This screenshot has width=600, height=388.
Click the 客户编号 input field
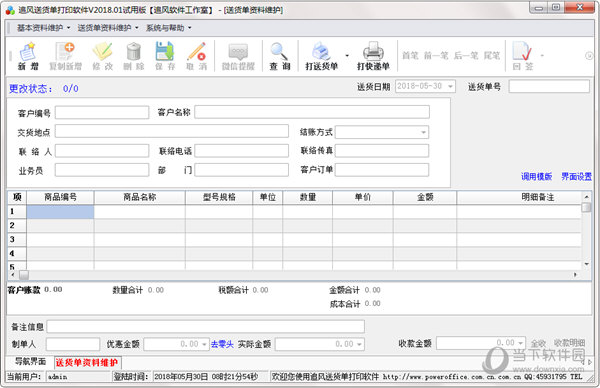(102, 112)
